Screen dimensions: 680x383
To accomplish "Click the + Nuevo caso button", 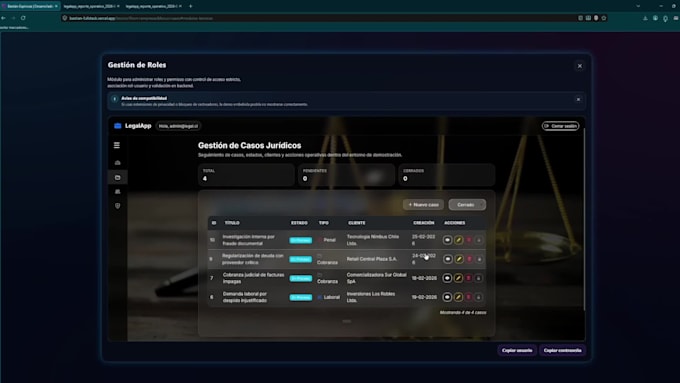I will 423,205.
